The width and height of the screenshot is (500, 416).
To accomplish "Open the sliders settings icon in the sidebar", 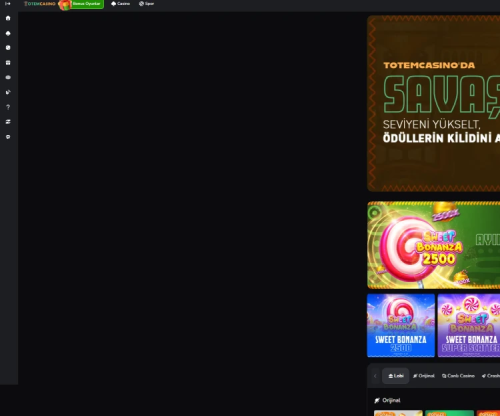I will (8, 122).
